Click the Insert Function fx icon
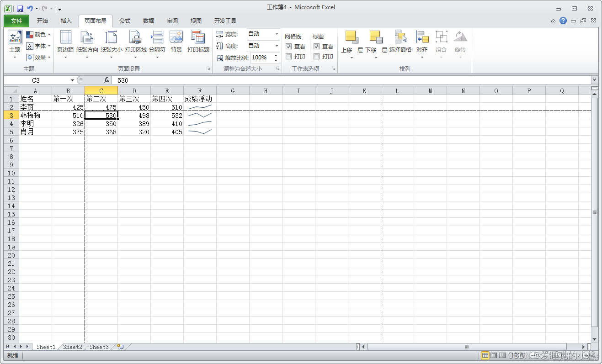Viewport: 602px width, 364px height. pyautogui.click(x=107, y=80)
